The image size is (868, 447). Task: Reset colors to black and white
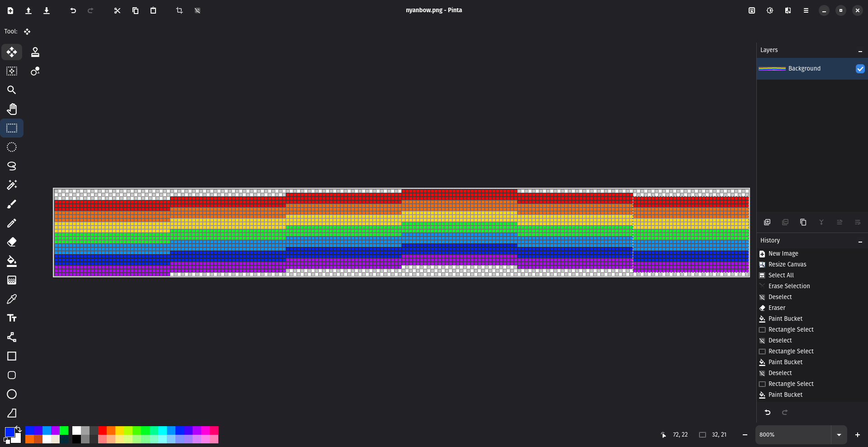pos(7,441)
